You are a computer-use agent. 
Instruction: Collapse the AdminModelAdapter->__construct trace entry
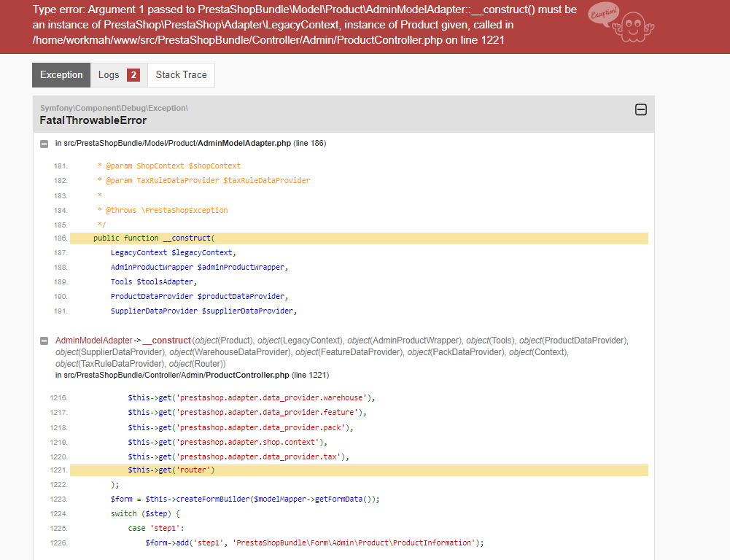click(44, 341)
